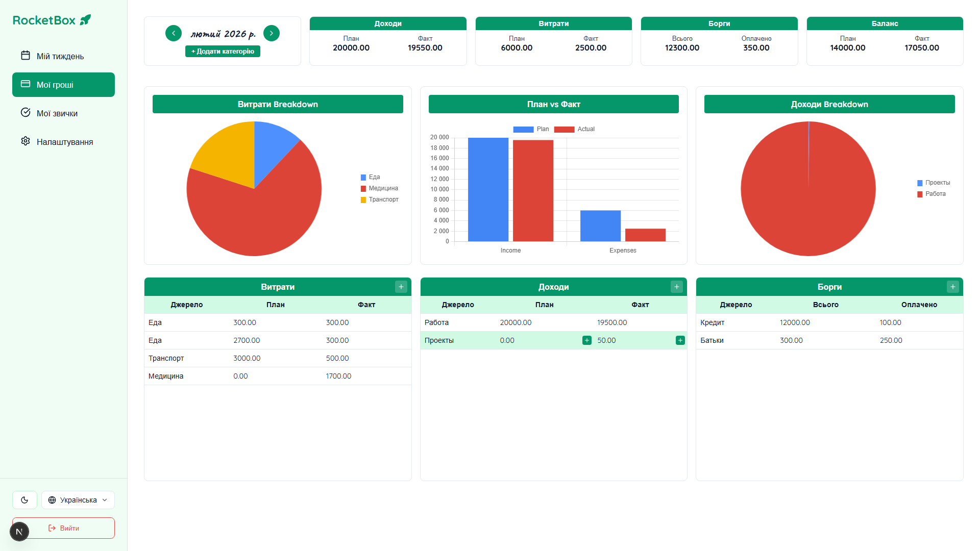The height and width of the screenshot is (551, 980).
Task: Go to previous month arrow
Action: (174, 33)
